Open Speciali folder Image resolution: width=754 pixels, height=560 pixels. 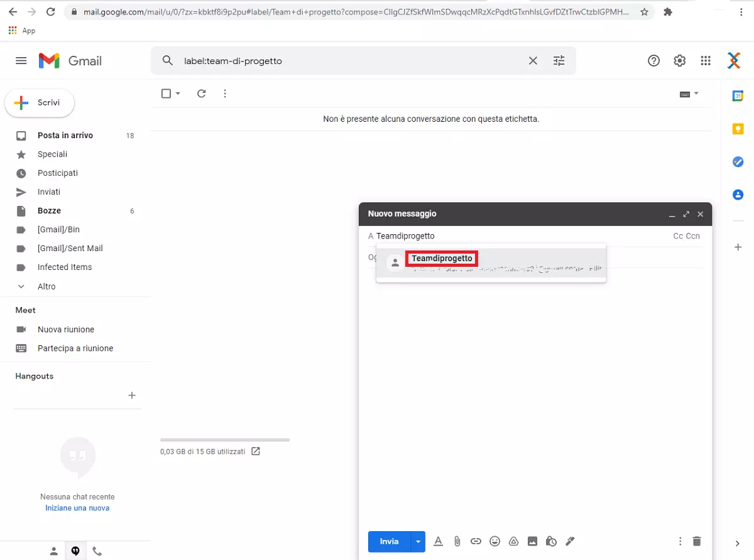[52, 154]
